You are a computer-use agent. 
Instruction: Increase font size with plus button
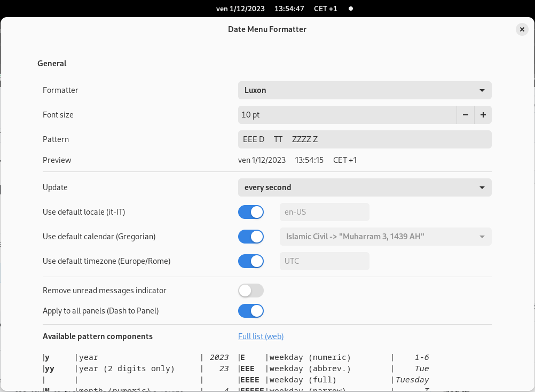[x=483, y=115]
